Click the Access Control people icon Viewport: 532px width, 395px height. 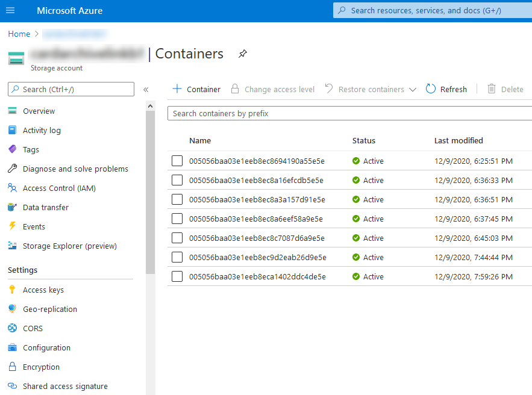12,188
